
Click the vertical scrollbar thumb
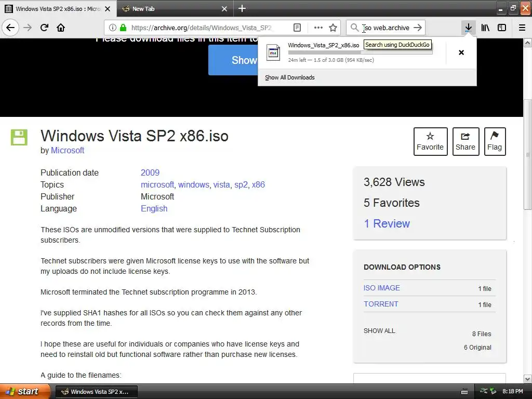pos(528,154)
